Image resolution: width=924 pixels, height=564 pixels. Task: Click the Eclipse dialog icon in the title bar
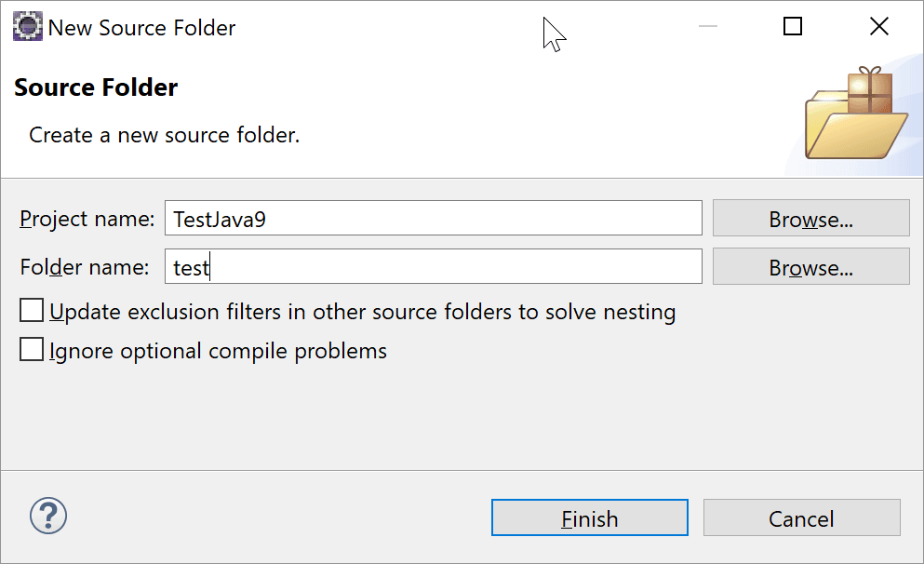tap(27, 26)
